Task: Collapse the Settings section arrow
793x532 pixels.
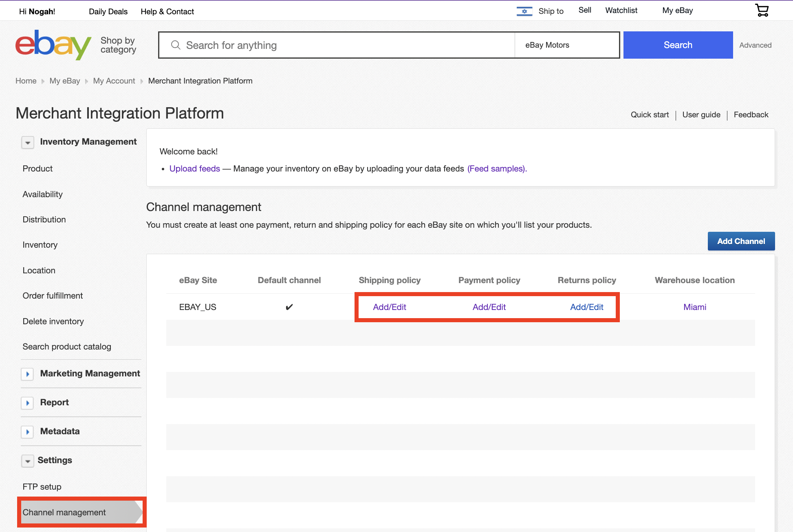Action: pos(27,461)
